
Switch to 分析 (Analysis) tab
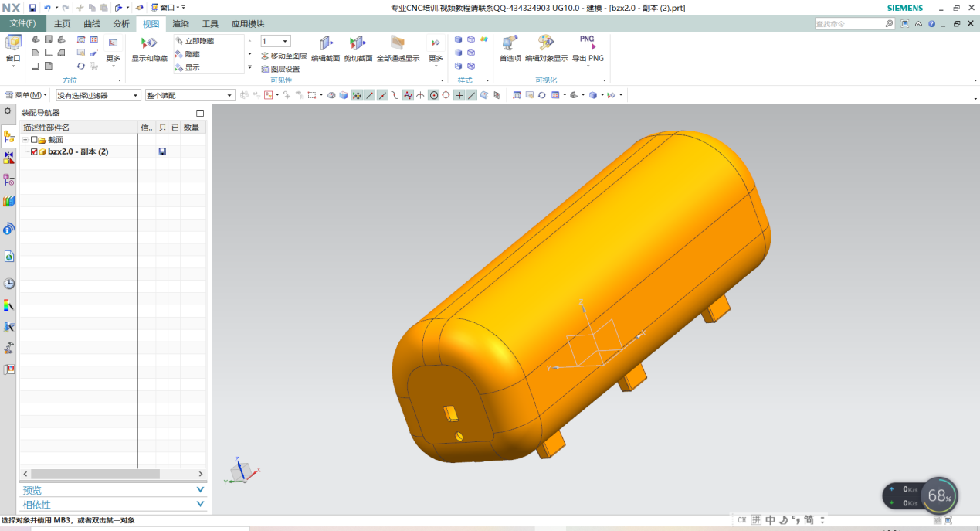(121, 24)
